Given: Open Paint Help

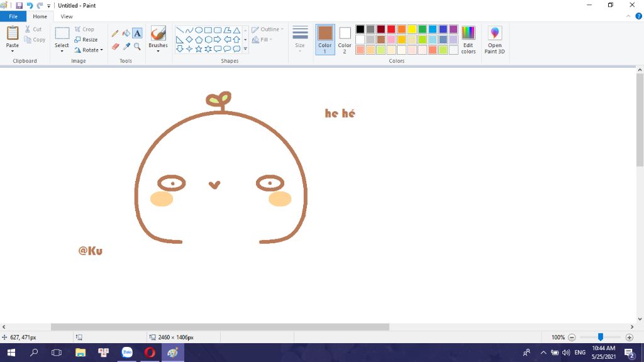Looking at the screenshot, I should [639, 16].
